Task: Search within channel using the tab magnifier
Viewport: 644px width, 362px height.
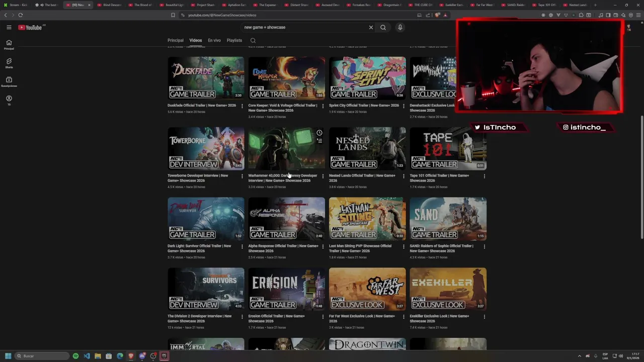Action: pos(253,40)
